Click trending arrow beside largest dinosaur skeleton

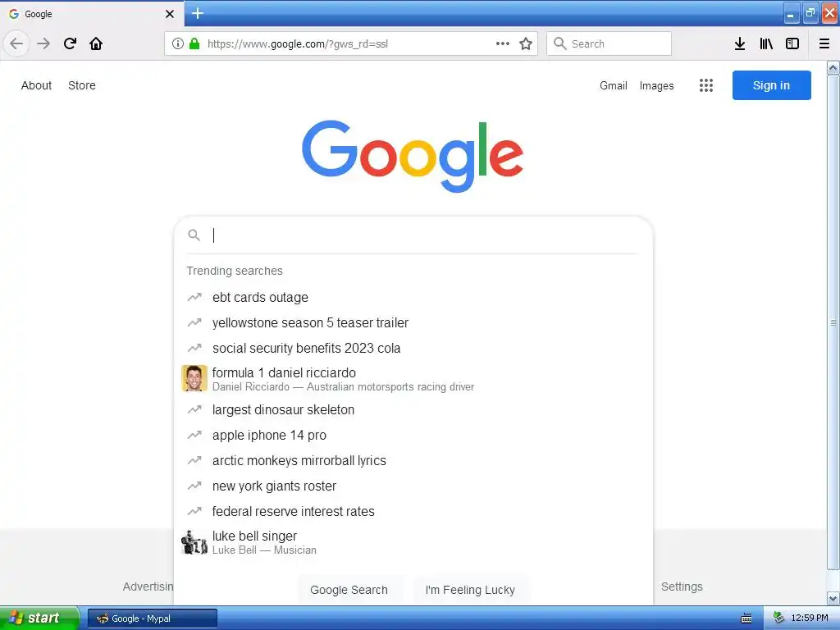point(194,410)
